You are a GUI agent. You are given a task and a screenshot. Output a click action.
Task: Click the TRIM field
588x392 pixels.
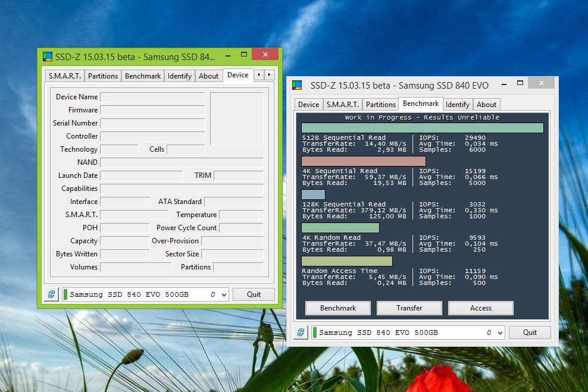click(239, 175)
